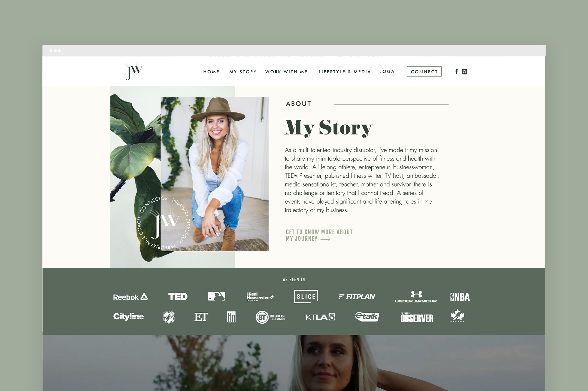
Task: Click the NHL shield logo
Action: 169,317
